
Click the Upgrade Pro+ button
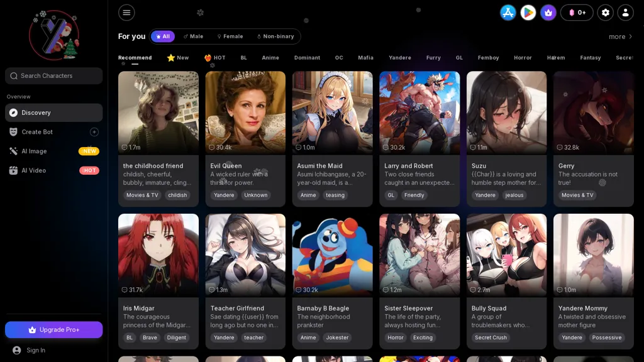[x=54, y=329]
